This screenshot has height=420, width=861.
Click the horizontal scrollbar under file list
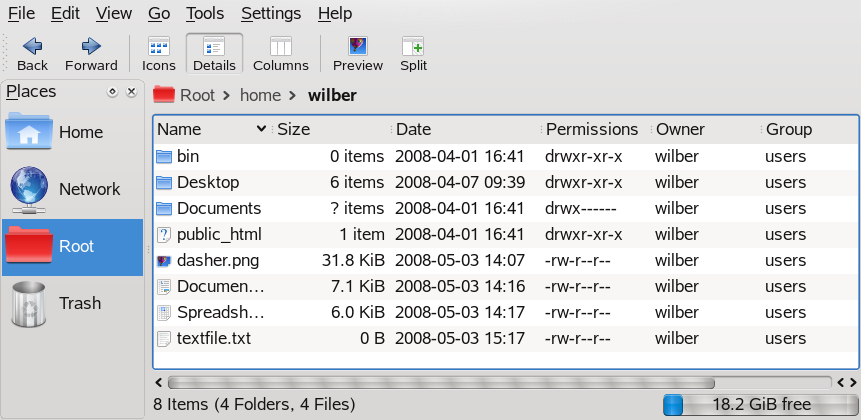pos(440,382)
